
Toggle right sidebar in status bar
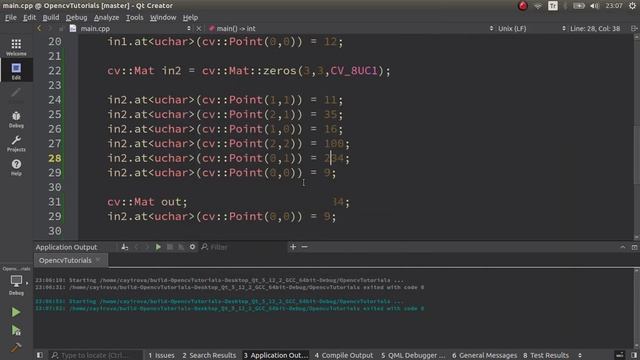634,355
